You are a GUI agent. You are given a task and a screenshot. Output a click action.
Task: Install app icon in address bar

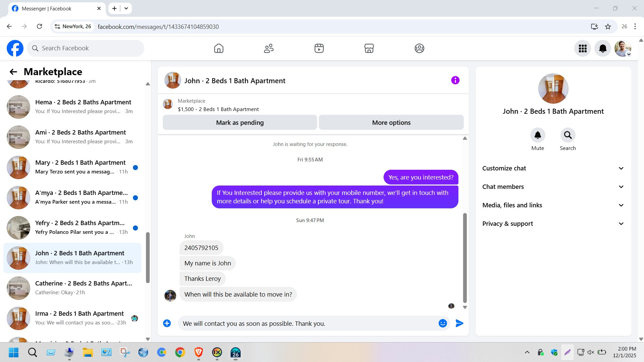594,27
